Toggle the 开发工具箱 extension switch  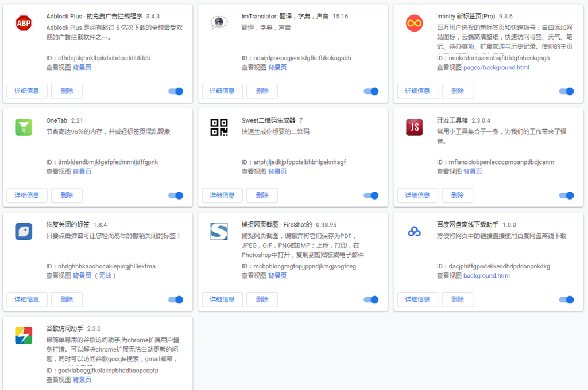click(x=567, y=196)
